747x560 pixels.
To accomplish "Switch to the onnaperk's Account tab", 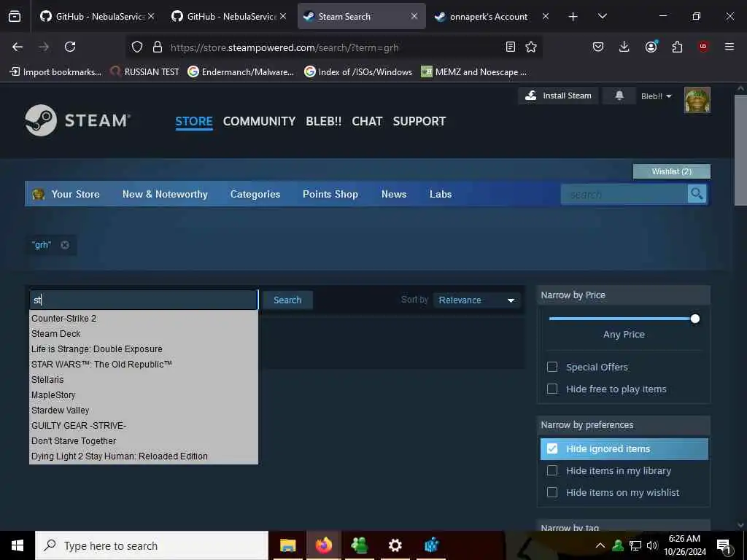I will 488,17.
